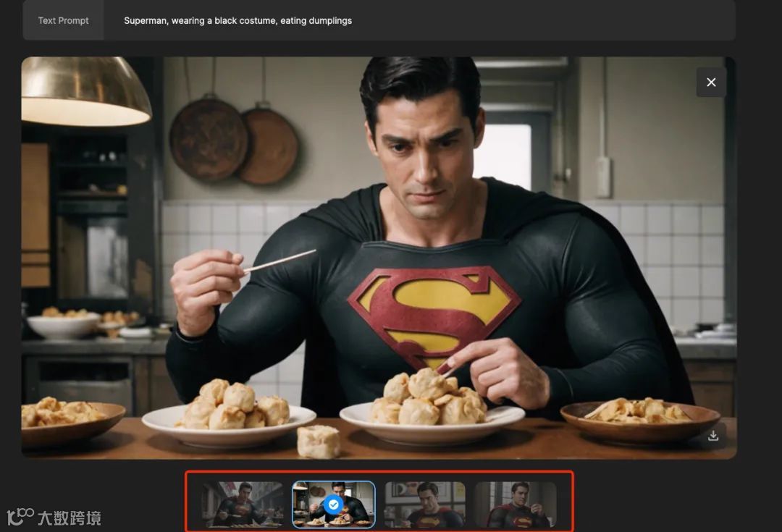782x532 pixels.
Task: Select the second thumbnail with checkmark
Action: [334, 504]
